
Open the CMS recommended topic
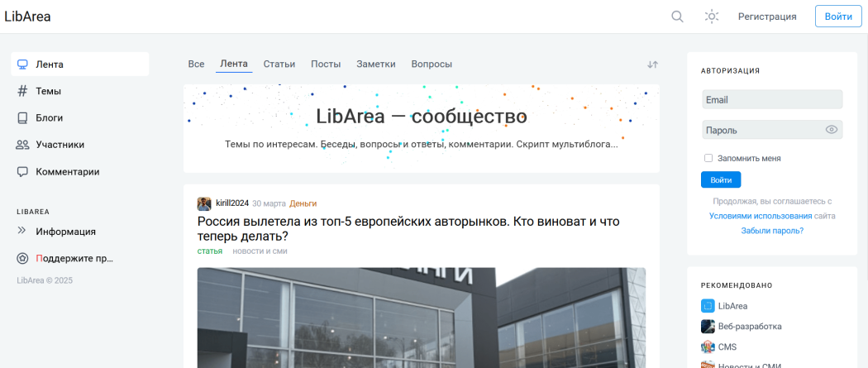click(x=727, y=347)
